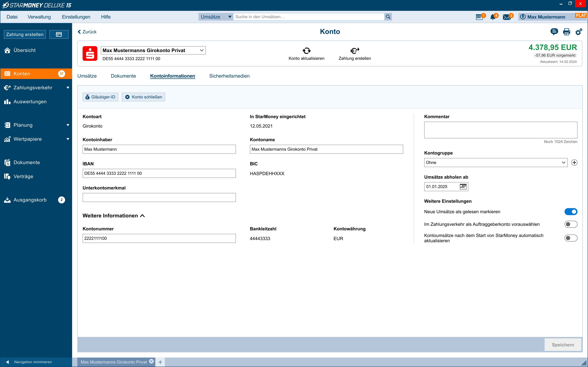Viewport: 588px width, 367px height.
Task: Open the Kontogruppe Ohne dropdown
Action: tap(495, 163)
